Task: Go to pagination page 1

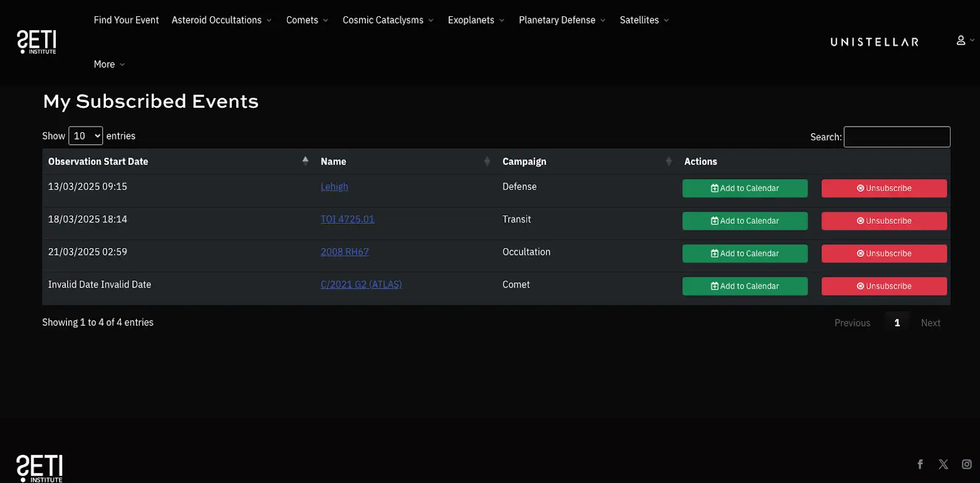Action: click(897, 323)
